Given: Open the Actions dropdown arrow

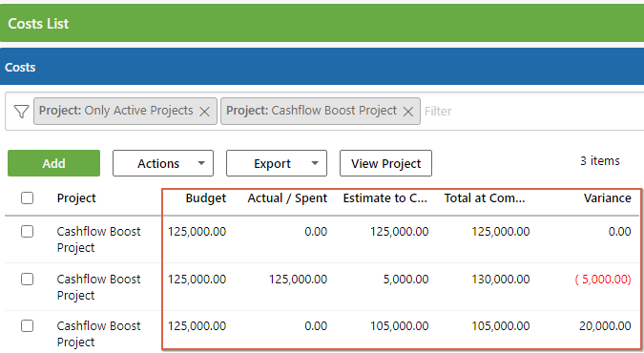Looking at the screenshot, I should coord(201,163).
